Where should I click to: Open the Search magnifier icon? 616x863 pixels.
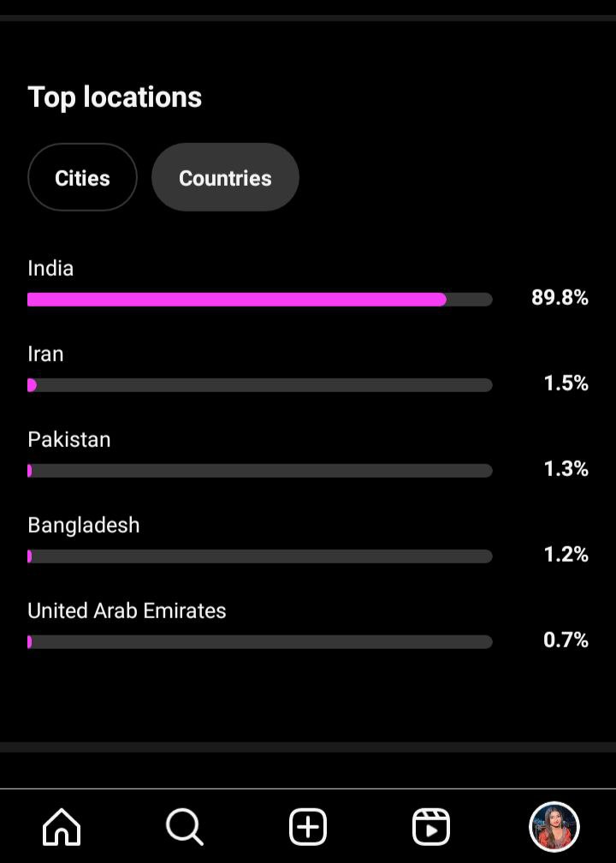pos(184,828)
